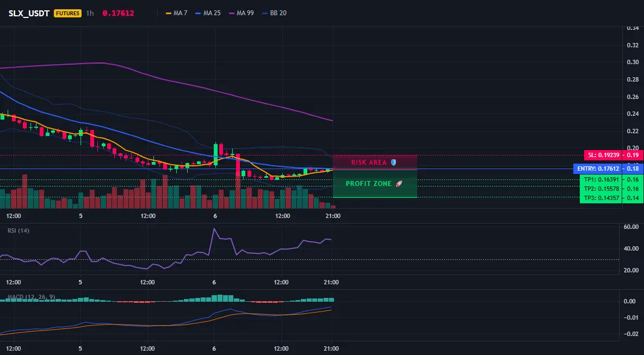644x355 pixels.
Task: Click the rocket icon in PROFIT ZONE
Action: [399, 183]
